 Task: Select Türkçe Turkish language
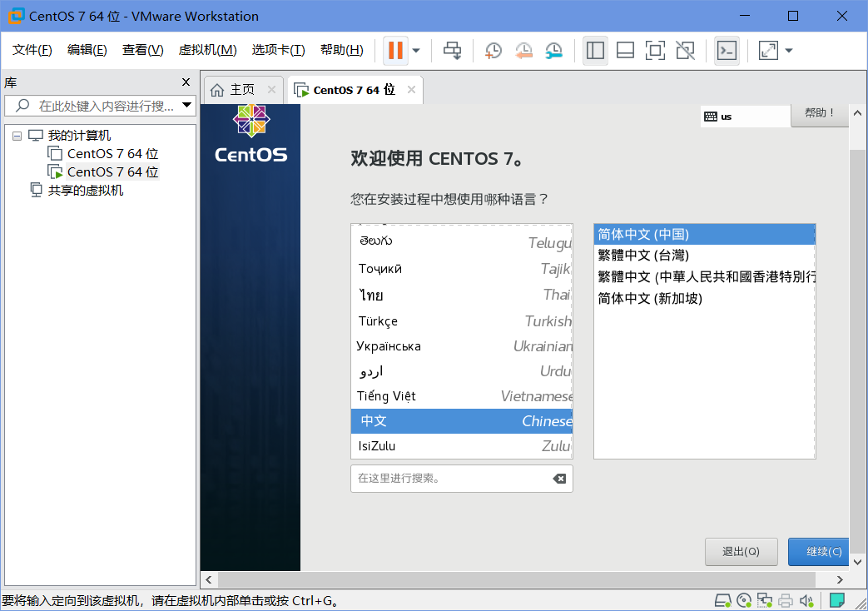pyautogui.click(x=462, y=321)
